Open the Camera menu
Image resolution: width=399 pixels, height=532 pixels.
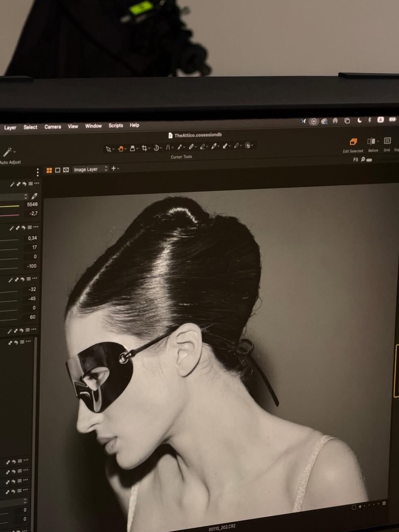coord(53,127)
